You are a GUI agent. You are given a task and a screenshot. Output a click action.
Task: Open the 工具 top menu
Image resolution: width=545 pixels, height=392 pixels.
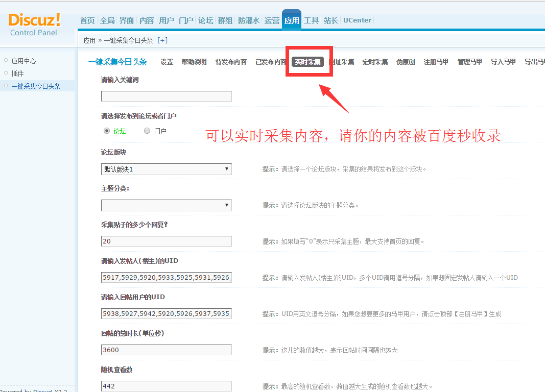pyautogui.click(x=311, y=20)
